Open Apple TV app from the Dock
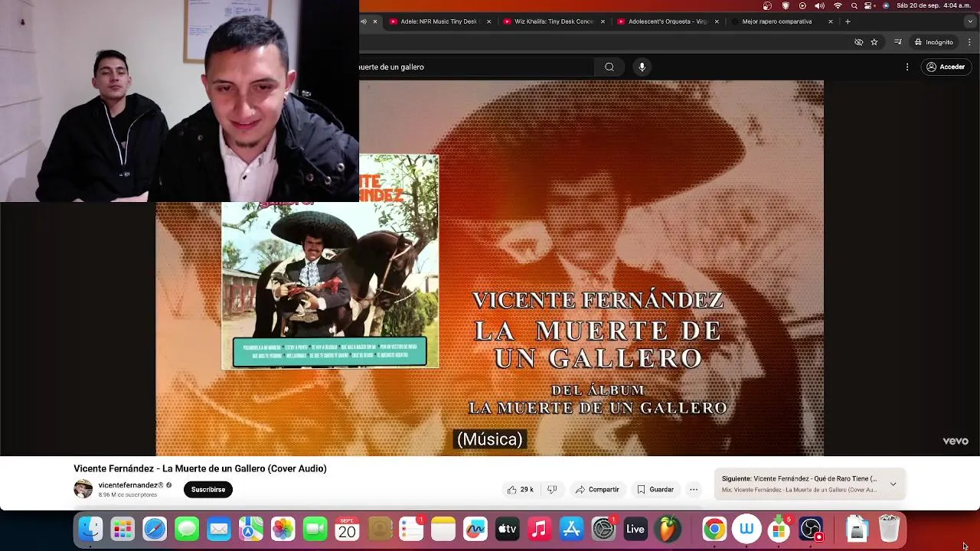The height and width of the screenshot is (551, 980). tap(507, 529)
